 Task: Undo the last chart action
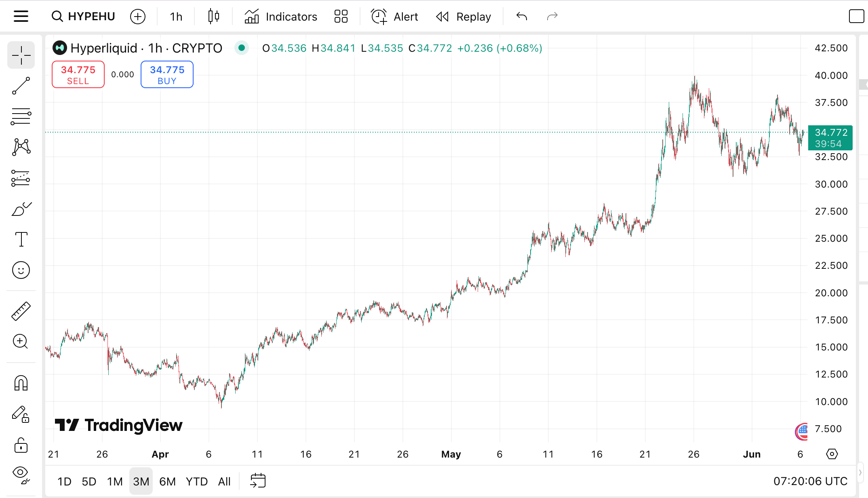click(522, 17)
